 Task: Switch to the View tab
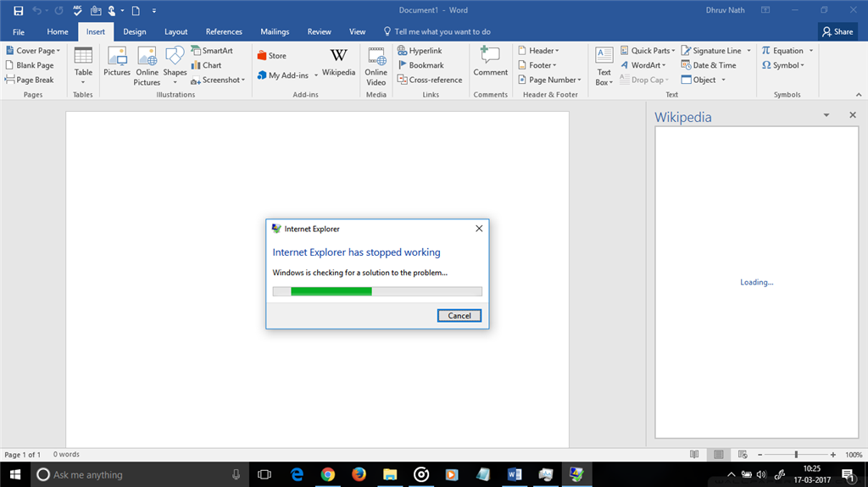pos(357,32)
